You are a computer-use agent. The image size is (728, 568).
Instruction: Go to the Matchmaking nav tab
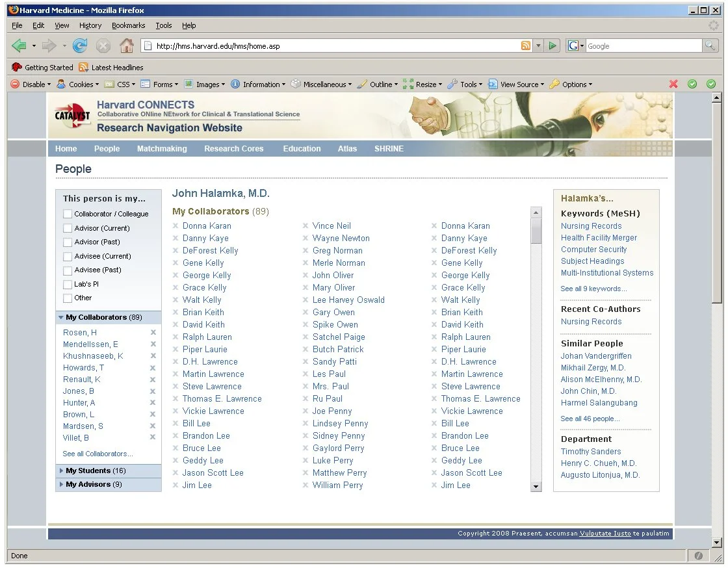pyautogui.click(x=162, y=148)
